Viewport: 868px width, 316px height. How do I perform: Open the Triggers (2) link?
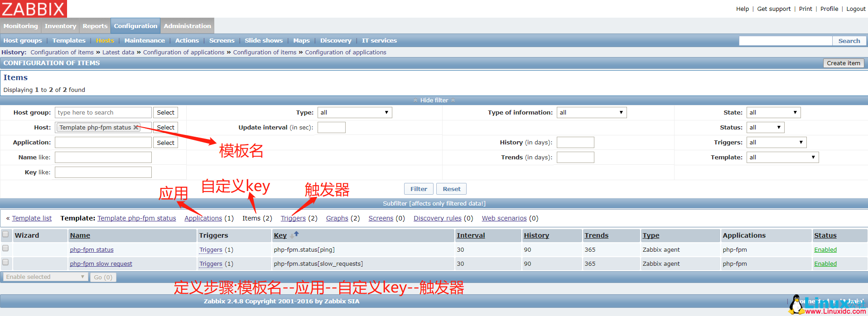[x=293, y=218]
